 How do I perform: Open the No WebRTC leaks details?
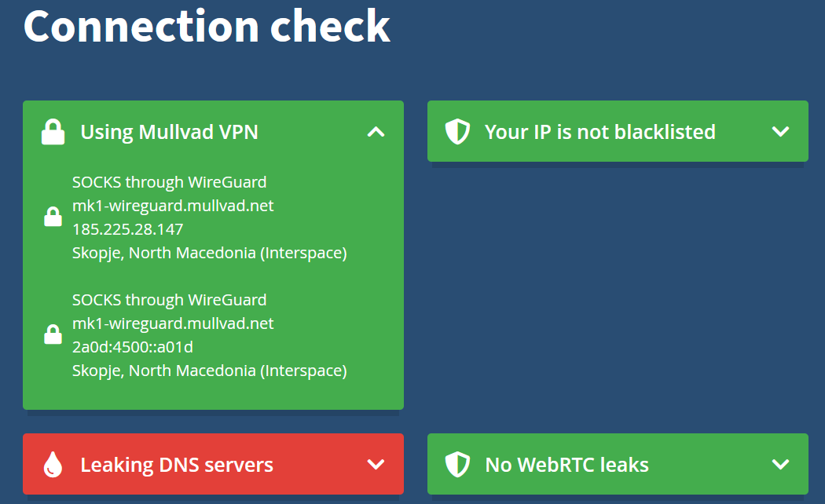tap(780, 464)
